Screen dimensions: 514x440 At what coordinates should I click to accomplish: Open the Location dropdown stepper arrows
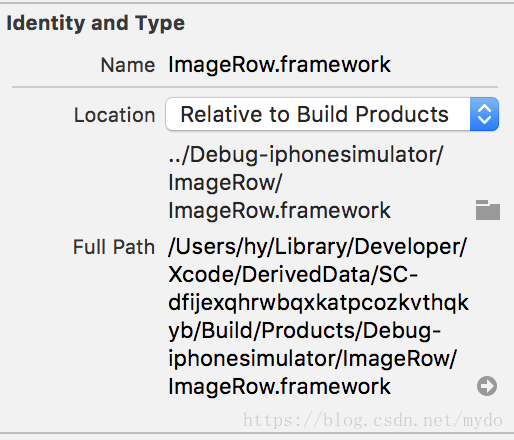point(484,114)
